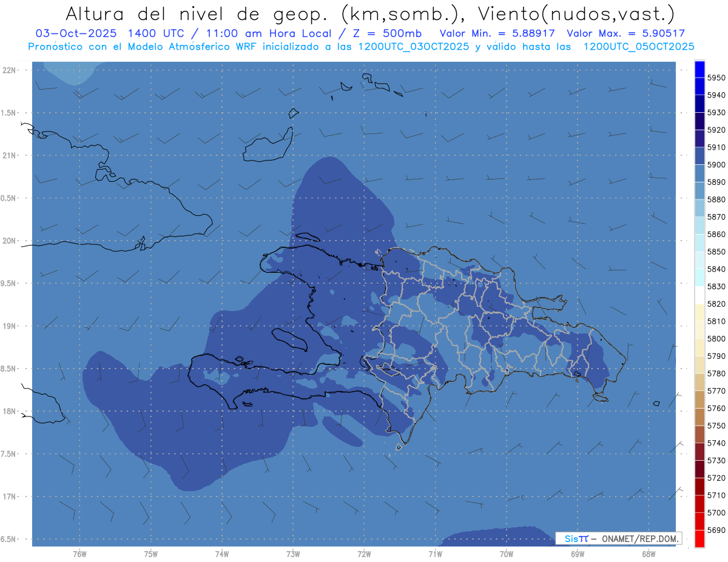The width and height of the screenshot is (728, 562).
Task: Click the '5790' colorbar label
Action: pos(716,356)
